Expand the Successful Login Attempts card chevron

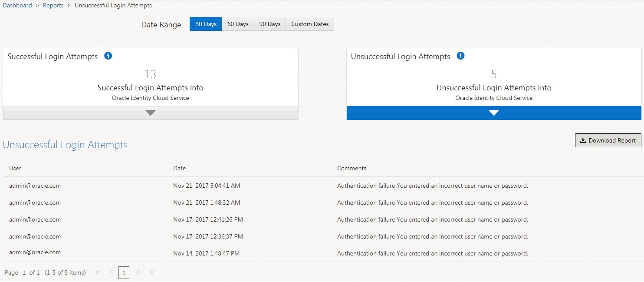tap(150, 113)
